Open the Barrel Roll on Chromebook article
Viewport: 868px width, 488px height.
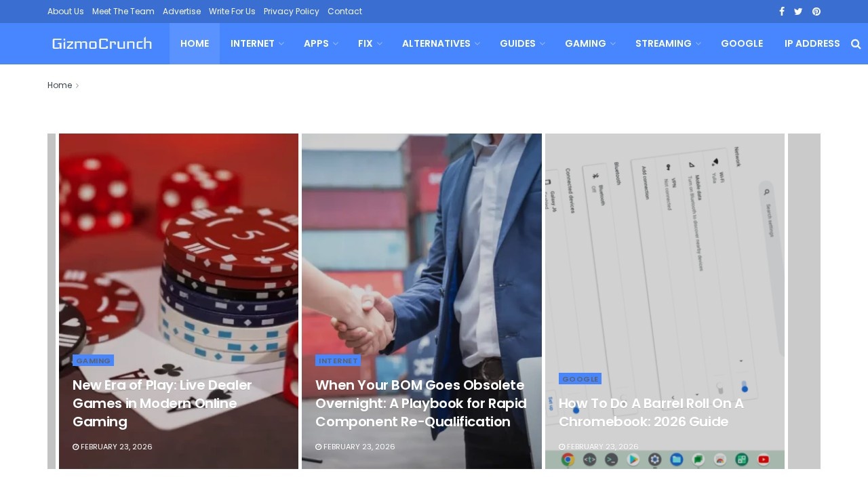[x=651, y=413]
